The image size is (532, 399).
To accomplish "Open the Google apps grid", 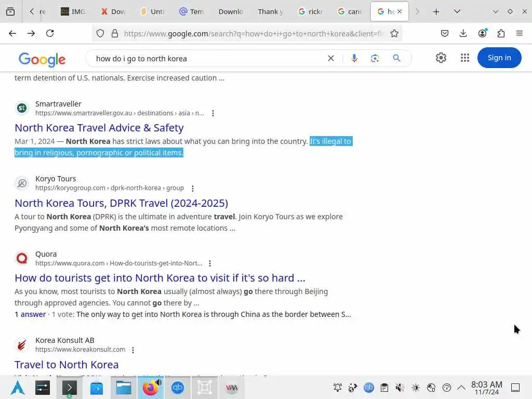I will pyautogui.click(x=465, y=58).
